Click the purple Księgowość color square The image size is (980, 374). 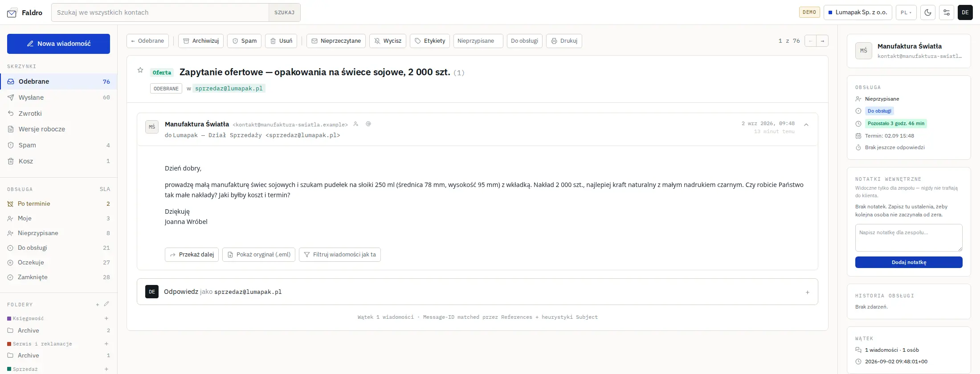point(9,318)
